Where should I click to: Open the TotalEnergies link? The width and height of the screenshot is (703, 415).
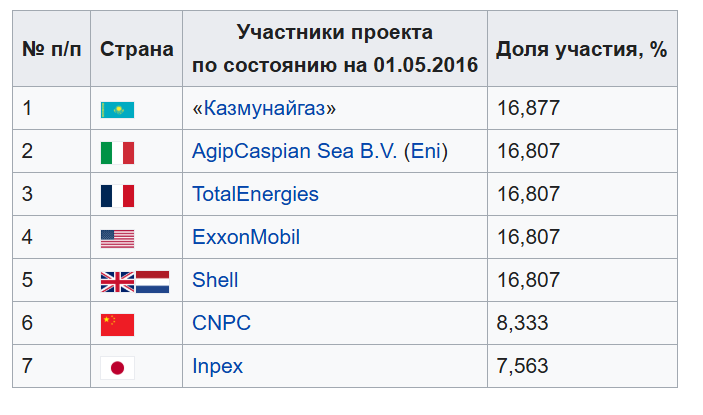[x=255, y=195]
